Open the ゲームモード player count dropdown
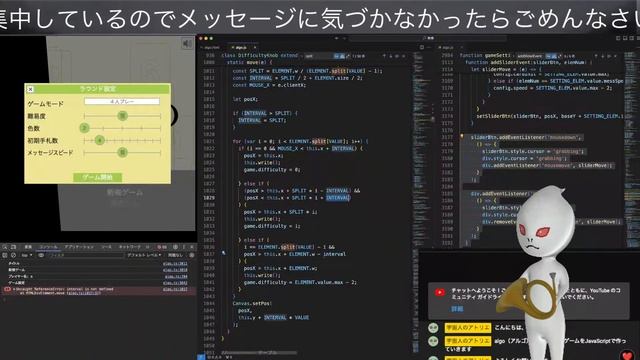Image resolution: width=640 pixels, height=360 pixels. [122, 101]
